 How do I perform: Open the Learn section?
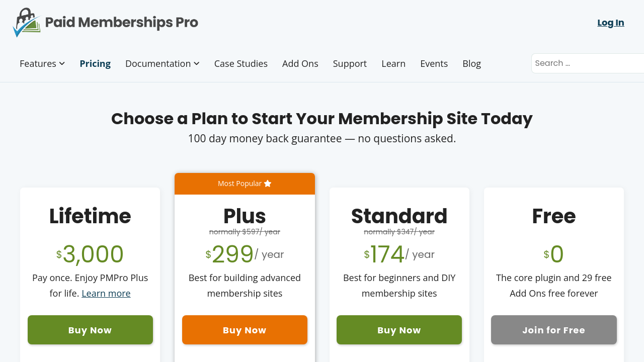click(393, 63)
